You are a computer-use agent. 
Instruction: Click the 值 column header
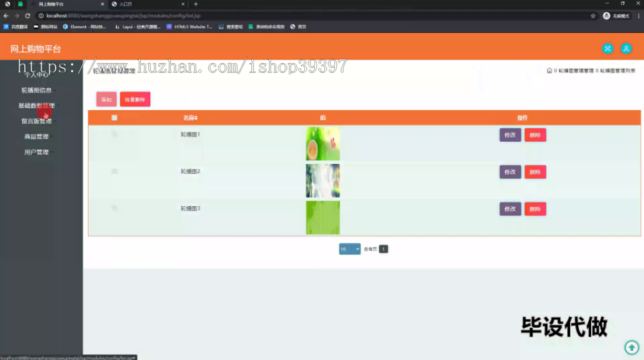click(x=323, y=118)
